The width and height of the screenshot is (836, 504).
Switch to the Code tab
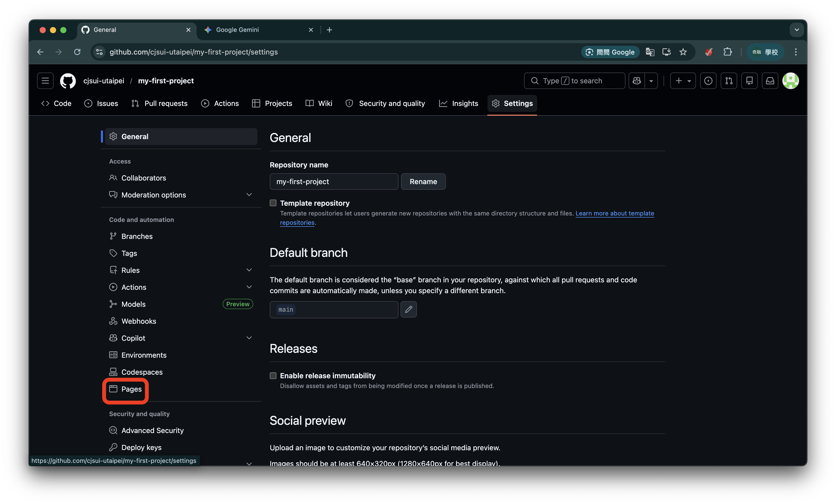[56, 103]
